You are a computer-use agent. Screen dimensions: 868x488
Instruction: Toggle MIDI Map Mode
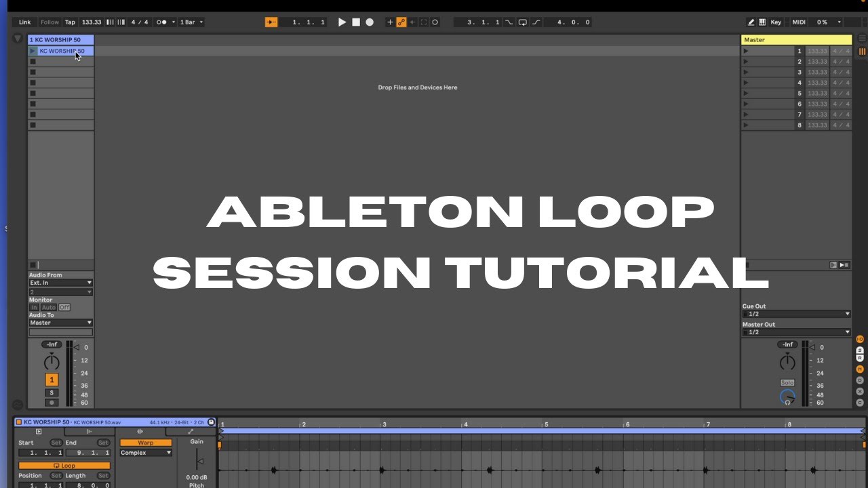(x=799, y=22)
